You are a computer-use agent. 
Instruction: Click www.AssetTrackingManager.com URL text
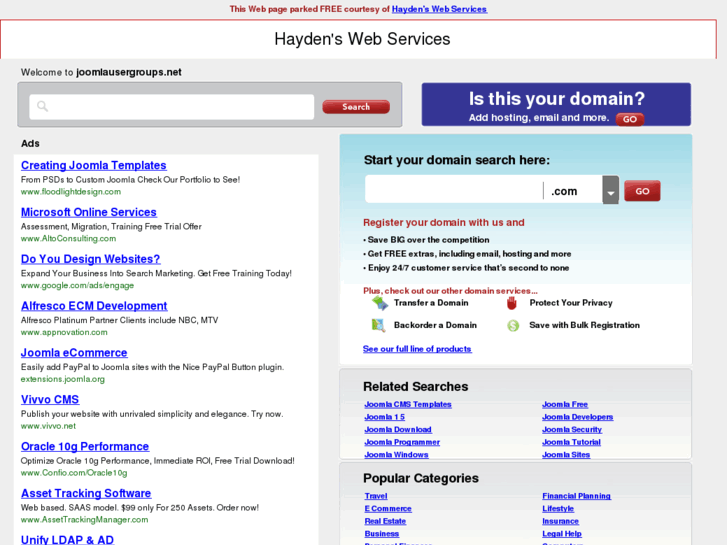tap(84, 519)
